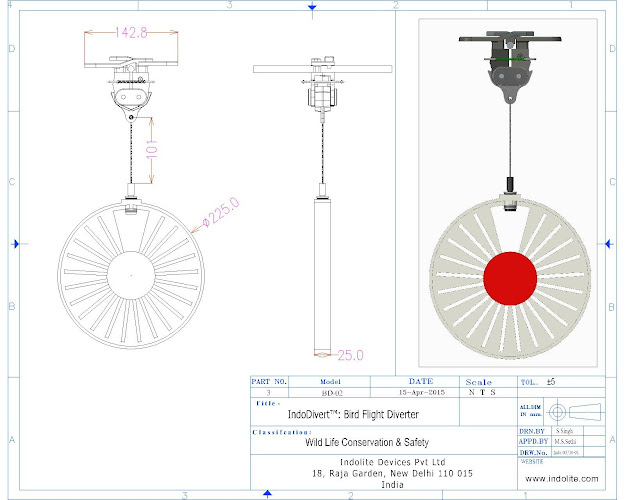The width and height of the screenshot is (625, 500).
Task: Click the Title label
Action: coord(267,404)
